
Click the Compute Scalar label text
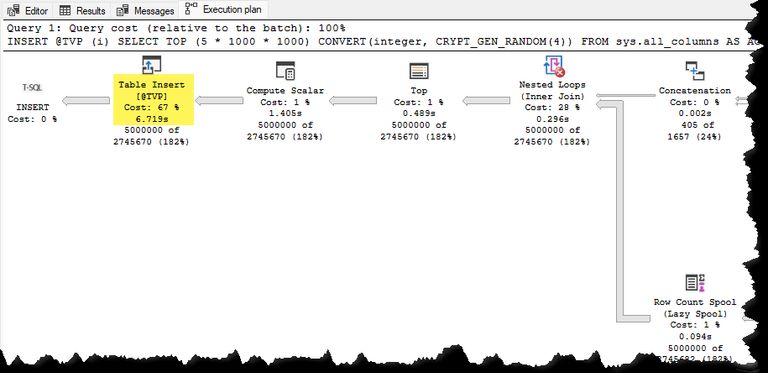click(285, 91)
